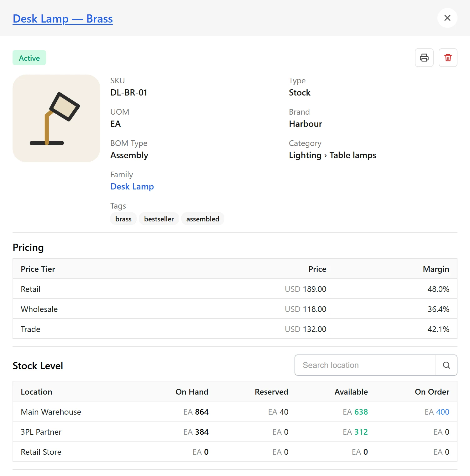Image resolution: width=470 pixels, height=476 pixels.
Task: Click the Margin column header
Action: (436, 269)
